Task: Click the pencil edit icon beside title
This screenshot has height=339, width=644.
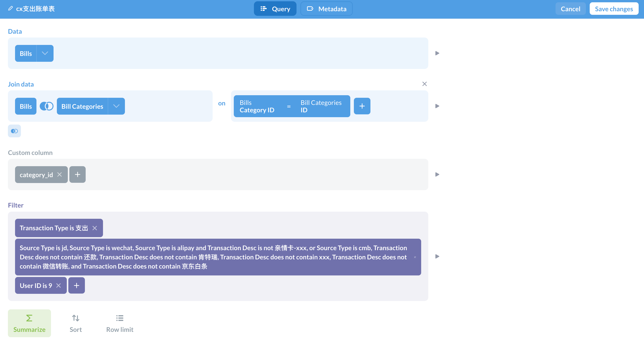Action: click(10, 8)
